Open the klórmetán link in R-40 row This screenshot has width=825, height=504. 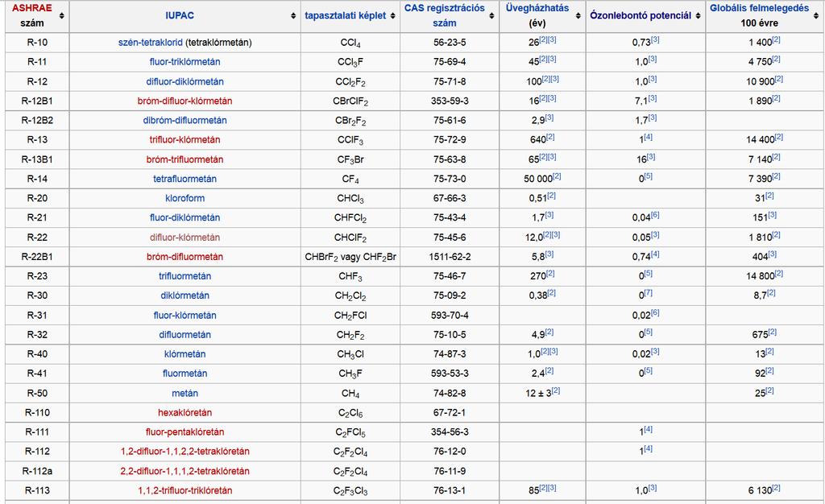point(184,354)
